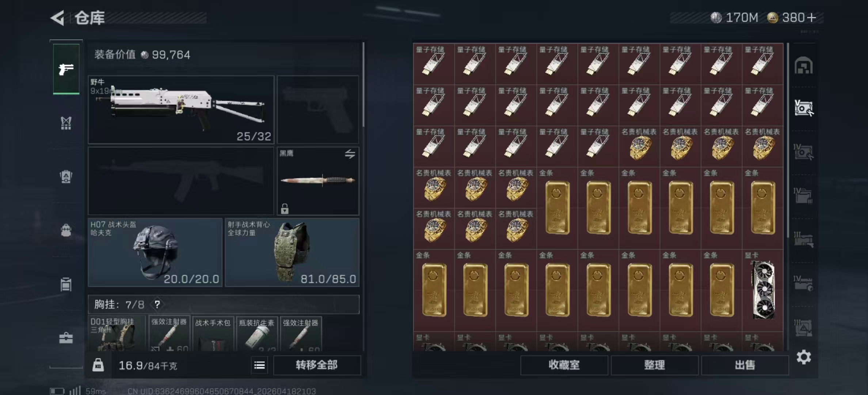Open the list view menu icon

[x=260, y=365]
